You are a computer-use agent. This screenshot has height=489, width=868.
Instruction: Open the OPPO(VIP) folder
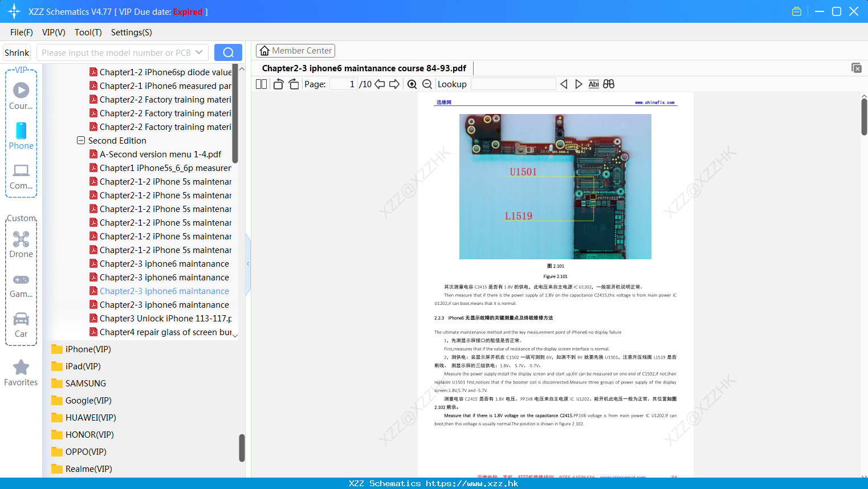pos(79,451)
